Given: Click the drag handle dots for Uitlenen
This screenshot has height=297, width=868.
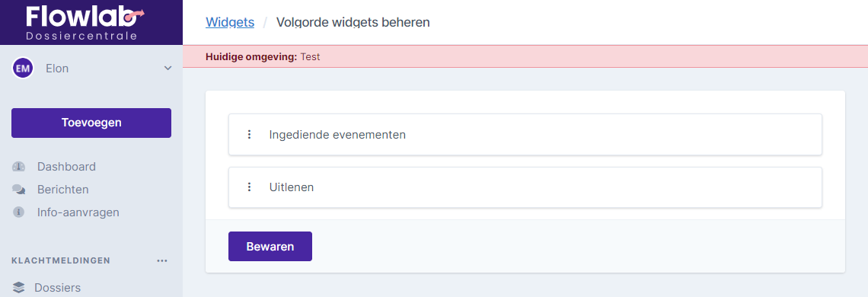Looking at the screenshot, I should tap(249, 187).
